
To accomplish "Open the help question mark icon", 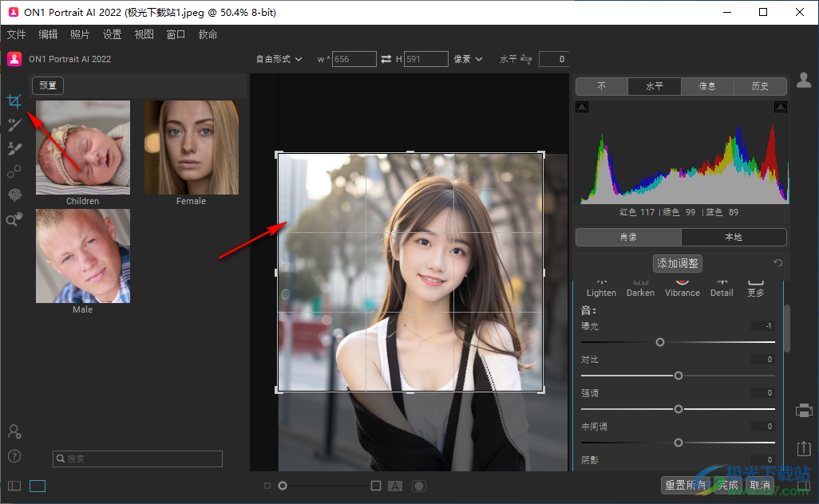I will pyautogui.click(x=14, y=456).
